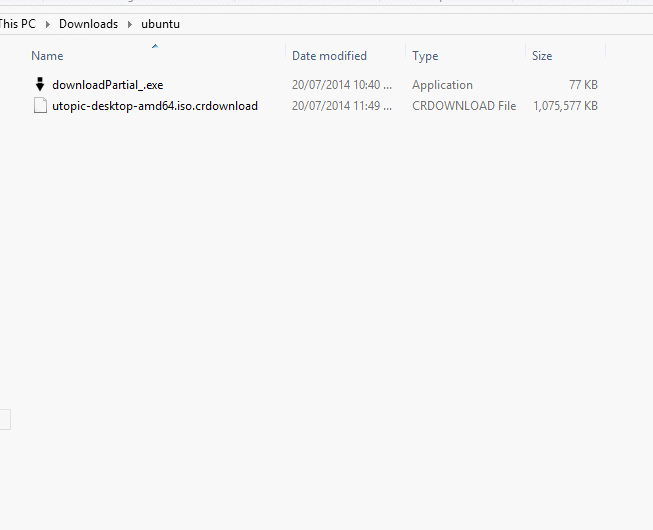Click the CRDOWNLOAD File type cell

click(464, 106)
